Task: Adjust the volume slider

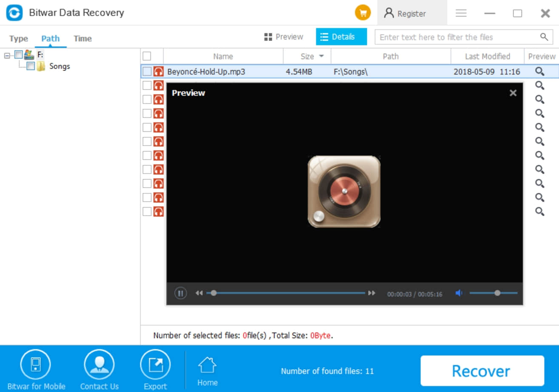Action: click(494, 293)
